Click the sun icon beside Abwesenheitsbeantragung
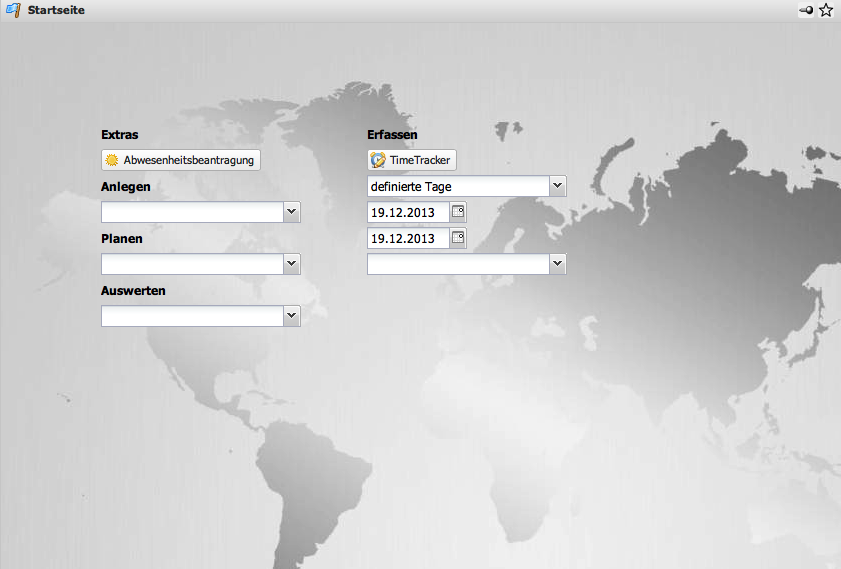The width and height of the screenshot is (841, 569). coord(112,160)
